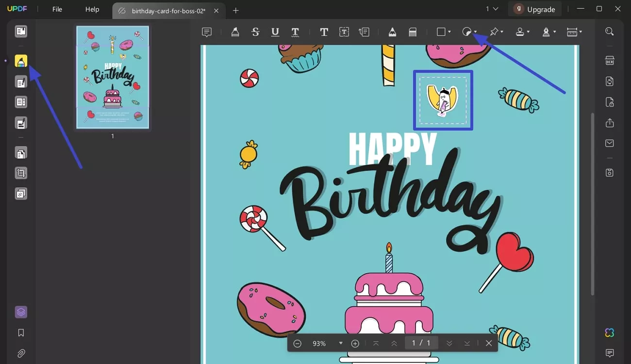The image size is (631, 364).
Task: Select page 1 thumbnail
Action: pyautogui.click(x=113, y=77)
